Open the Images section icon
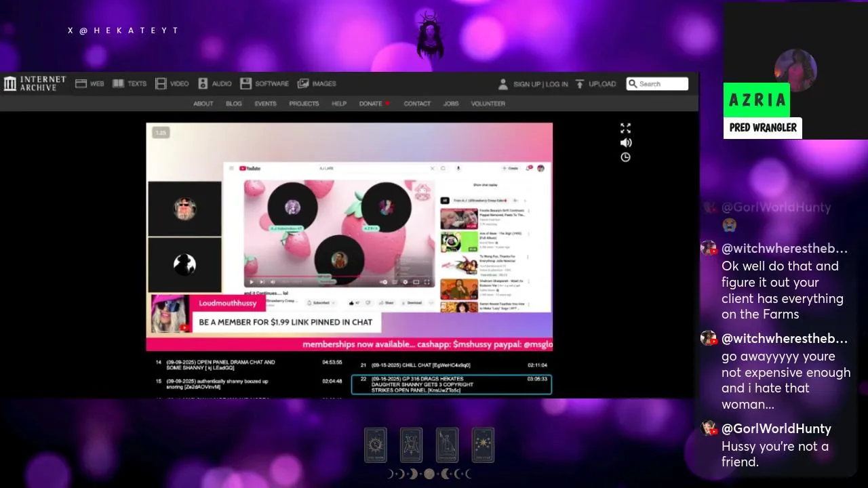This screenshot has height=488, width=868. coord(303,83)
